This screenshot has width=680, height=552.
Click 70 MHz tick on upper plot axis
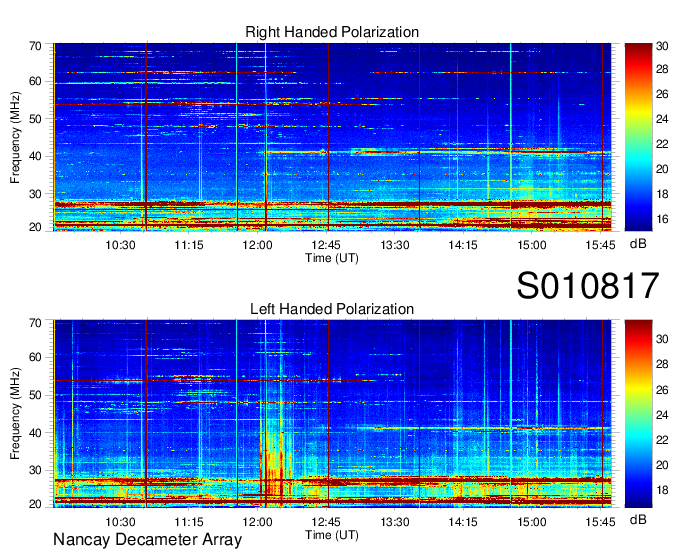click(35, 46)
